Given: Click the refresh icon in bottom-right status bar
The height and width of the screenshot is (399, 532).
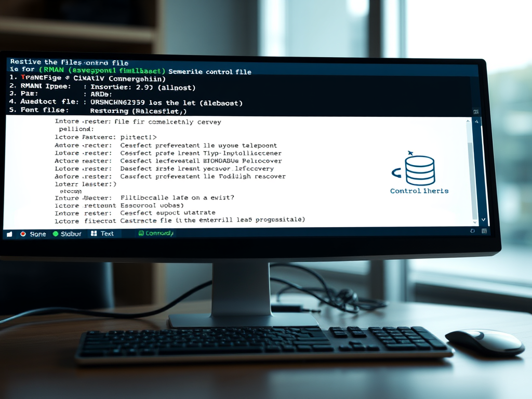Looking at the screenshot, I should pos(472,231).
